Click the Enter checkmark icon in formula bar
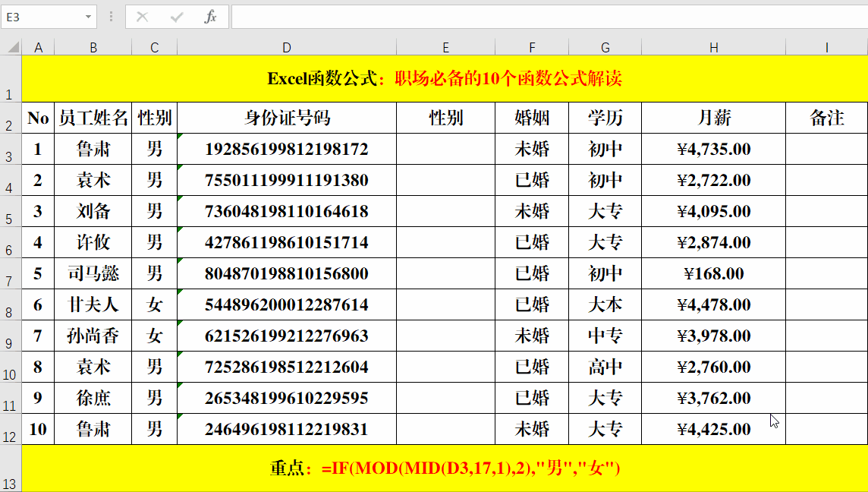This screenshot has height=492, width=868. tap(177, 17)
